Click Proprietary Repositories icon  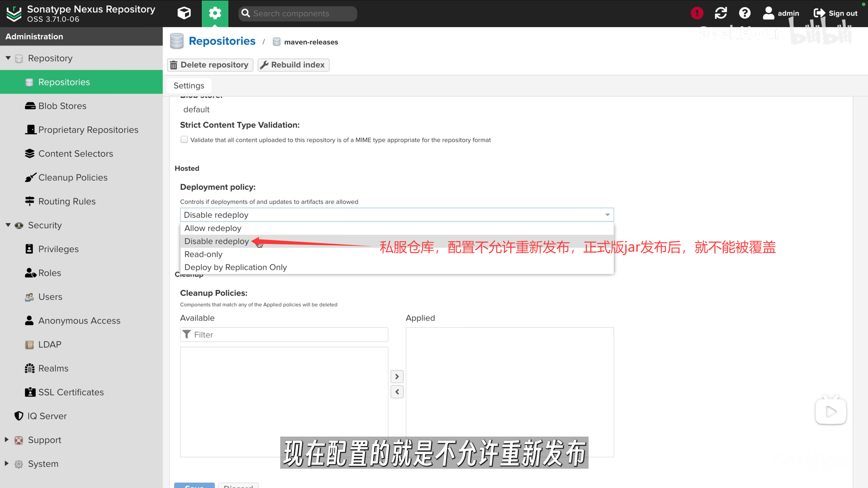point(30,130)
